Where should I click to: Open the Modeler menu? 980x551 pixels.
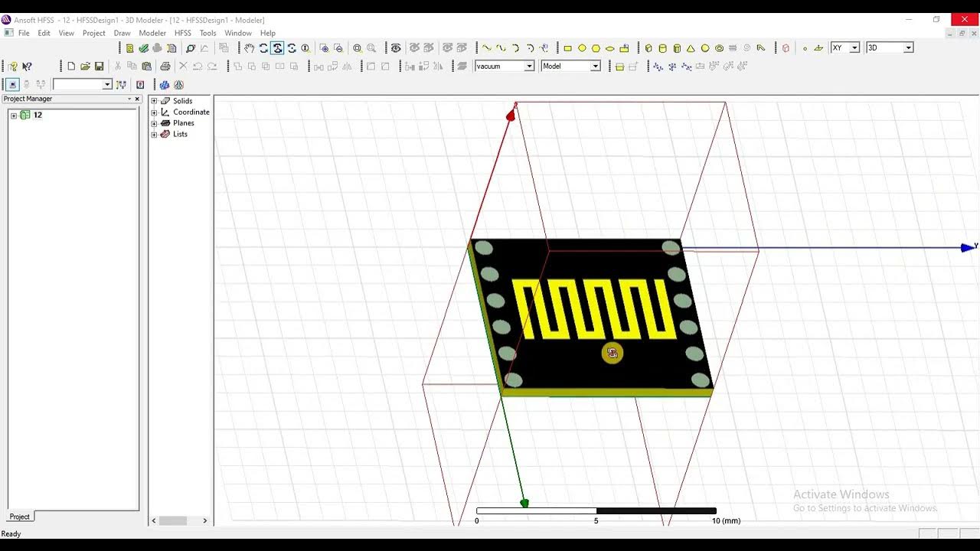pyautogui.click(x=152, y=33)
